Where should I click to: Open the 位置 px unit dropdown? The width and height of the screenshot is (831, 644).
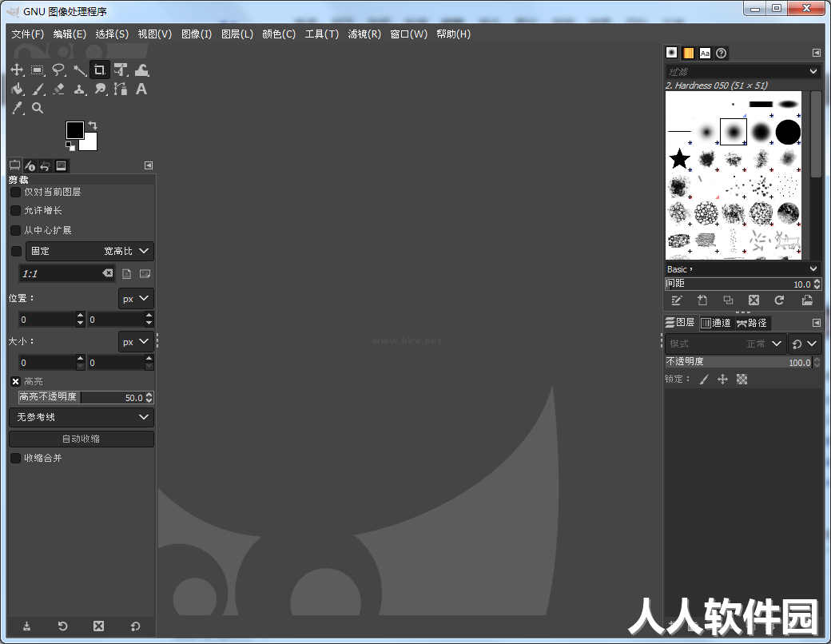click(136, 298)
